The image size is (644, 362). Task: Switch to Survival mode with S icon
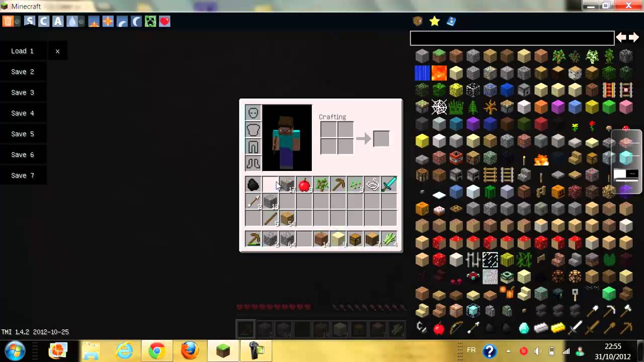(30, 21)
